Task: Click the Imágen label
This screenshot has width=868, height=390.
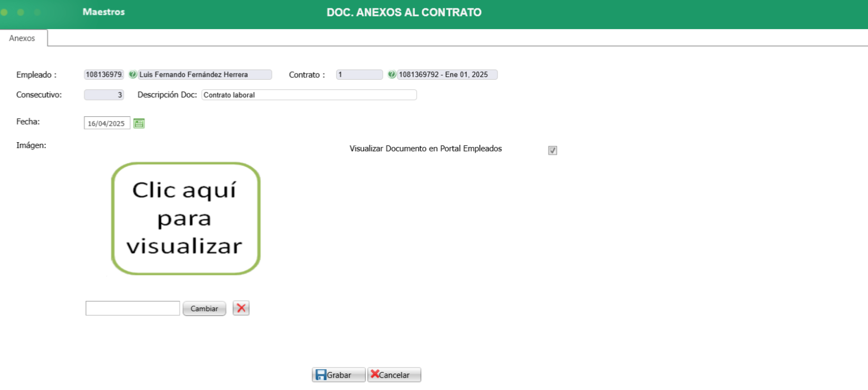Action: pos(31,145)
